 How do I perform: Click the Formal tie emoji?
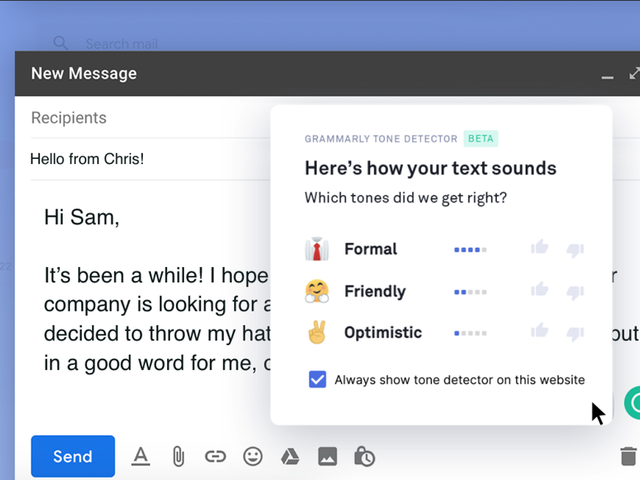pyautogui.click(x=317, y=249)
